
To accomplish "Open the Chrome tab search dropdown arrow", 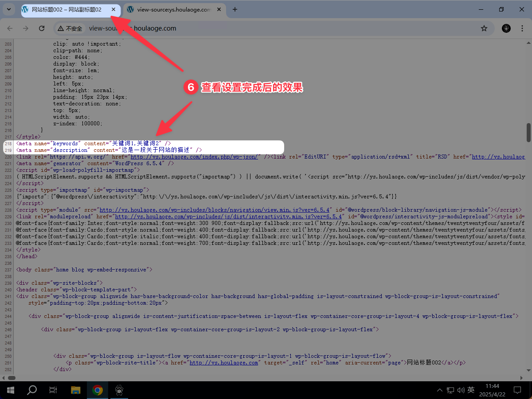I will (x=9, y=9).
